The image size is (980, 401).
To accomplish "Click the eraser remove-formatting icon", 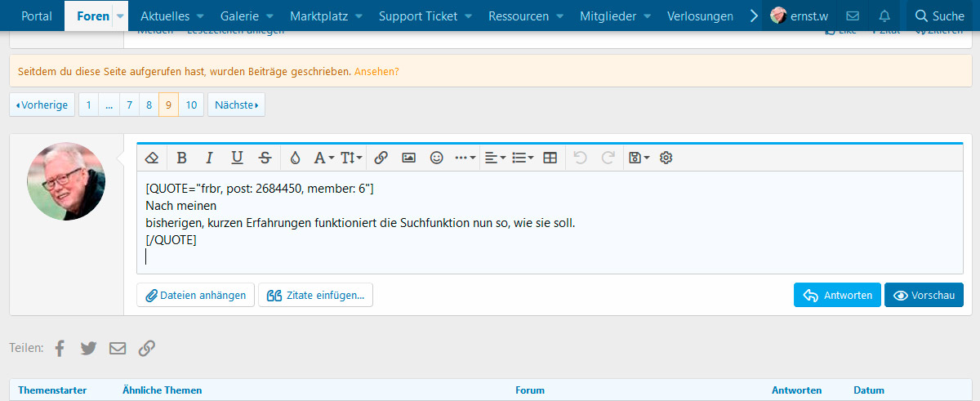I will tap(152, 158).
